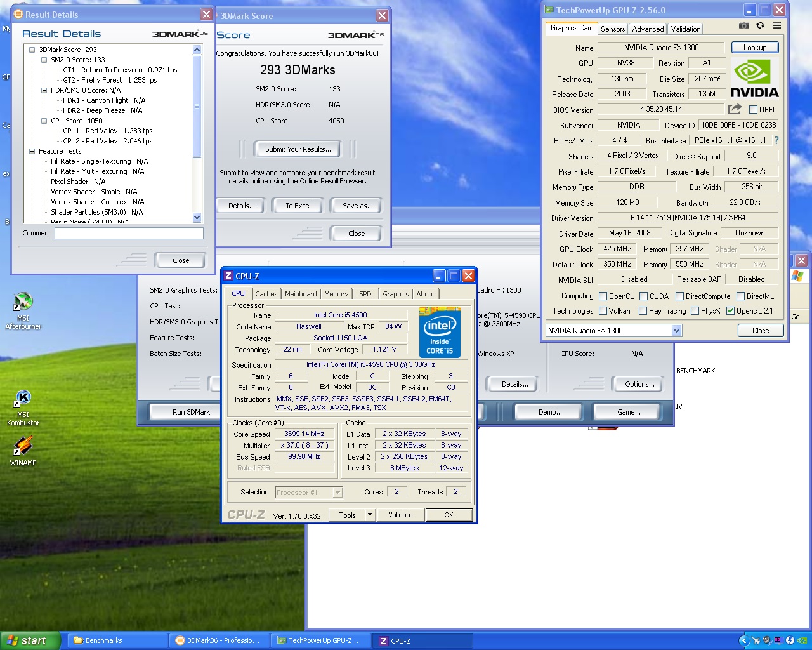Viewport: 812px width, 650px height.
Task: Click the Validate button in CPU-Z
Action: coord(400,515)
